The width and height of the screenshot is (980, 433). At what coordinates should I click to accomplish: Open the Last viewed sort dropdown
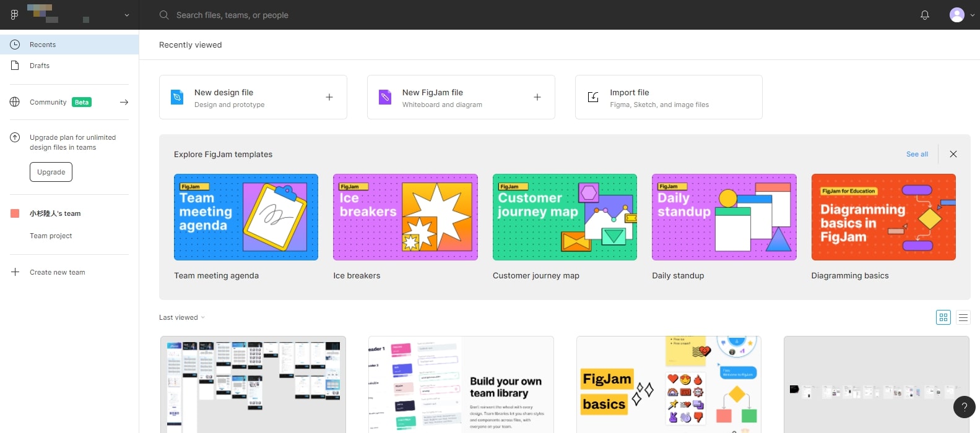point(181,317)
